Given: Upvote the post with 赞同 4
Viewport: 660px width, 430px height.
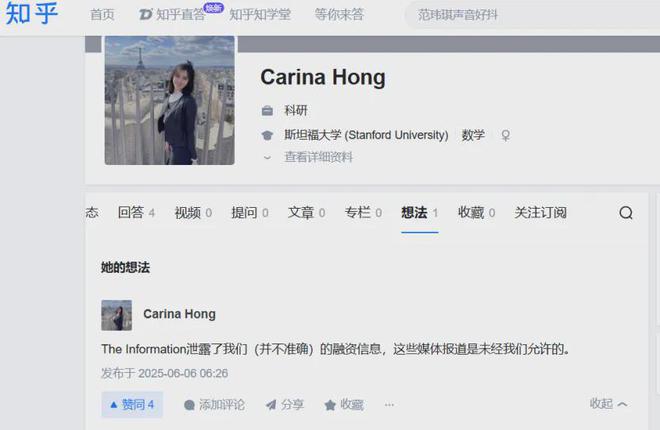Looking at the screenshot, I should coord(132,405).
